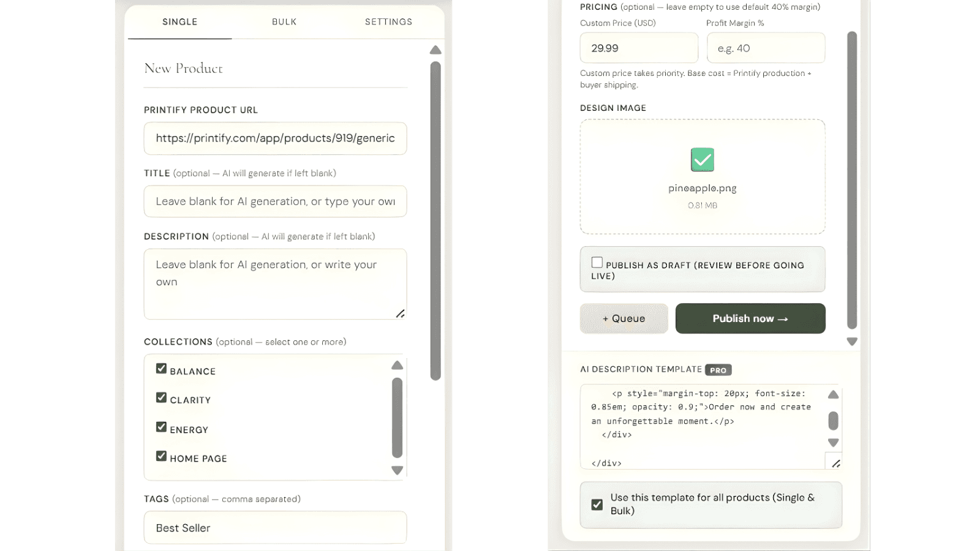Click the pineapple.png file name
Screen dimensions: 980x551
pos(703,189)
